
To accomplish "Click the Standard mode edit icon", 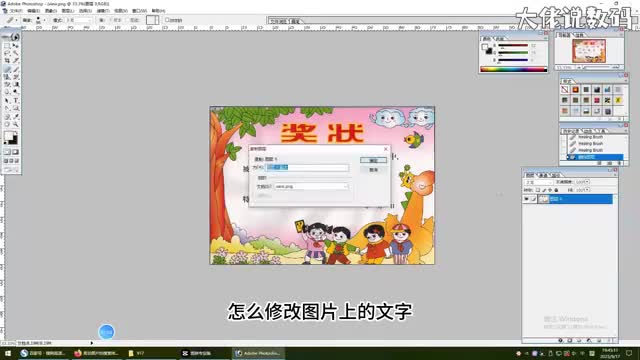I will (x=7, y=152).
